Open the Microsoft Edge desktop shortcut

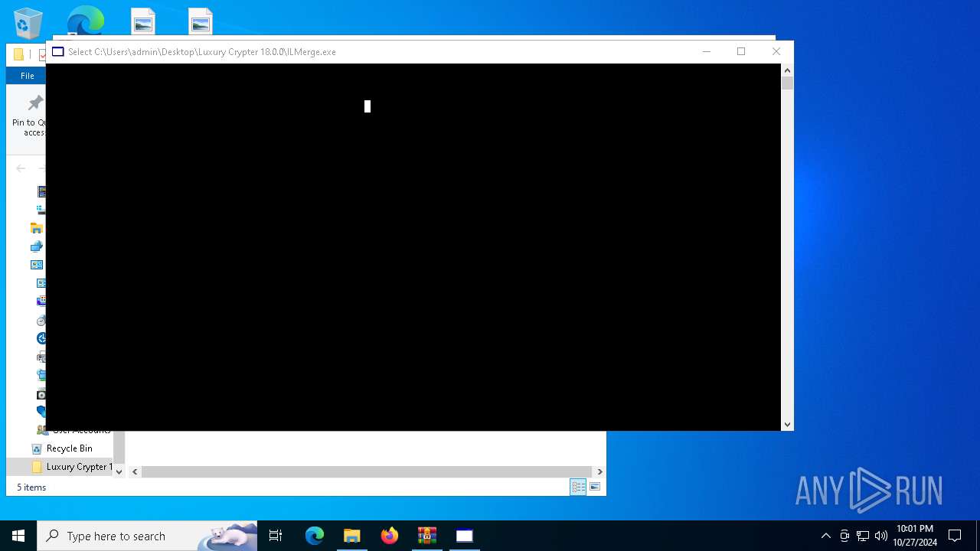(85, 21)
